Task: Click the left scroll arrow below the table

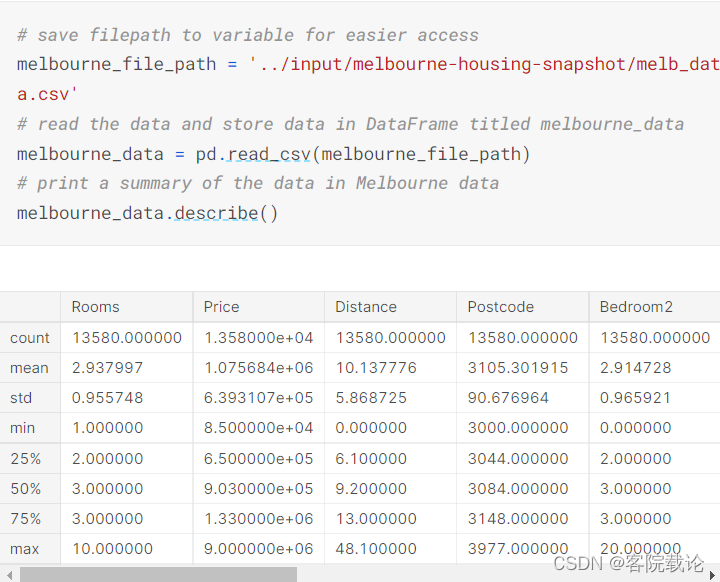Action: (9, 575)
